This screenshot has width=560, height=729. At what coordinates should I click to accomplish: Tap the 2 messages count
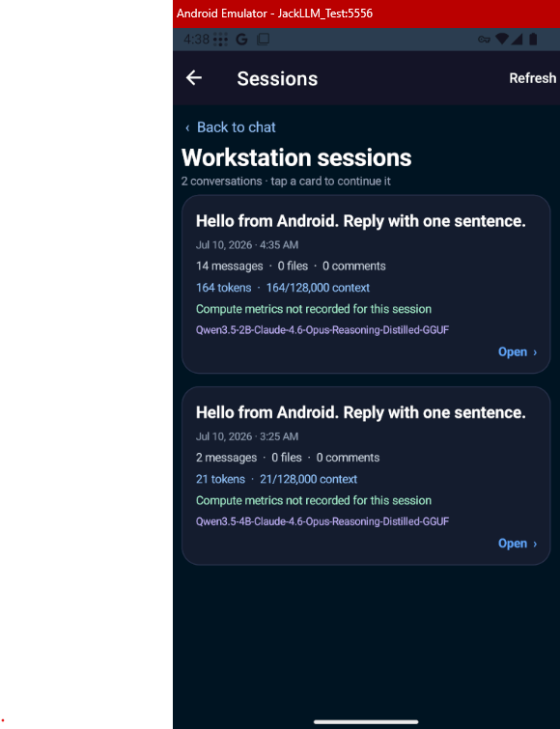226,458
